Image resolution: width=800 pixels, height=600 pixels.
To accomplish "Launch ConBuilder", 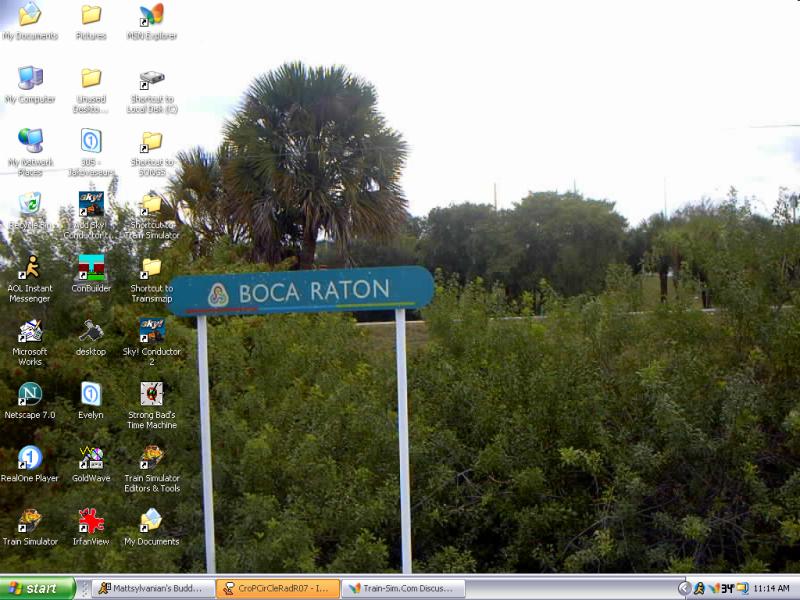I will coord(91,273).
